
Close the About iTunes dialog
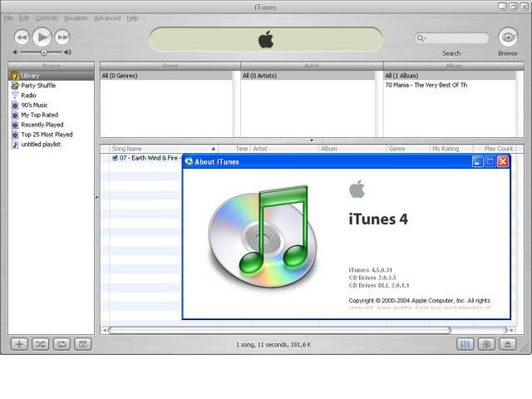(503, 162)
